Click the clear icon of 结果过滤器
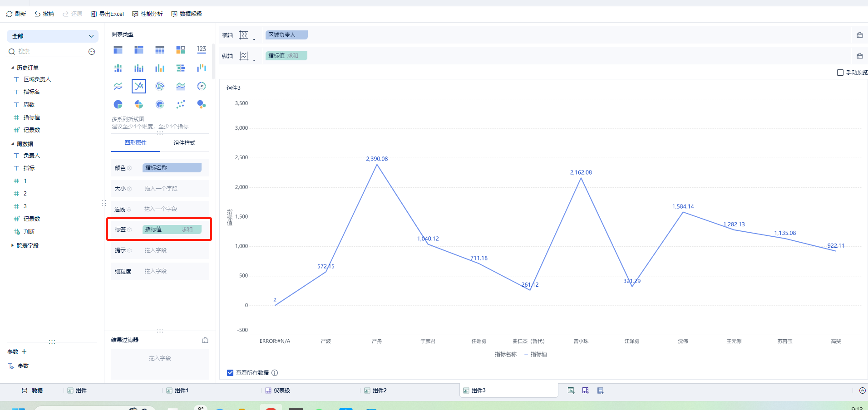868x410 pixels. [x=205, y=340]
